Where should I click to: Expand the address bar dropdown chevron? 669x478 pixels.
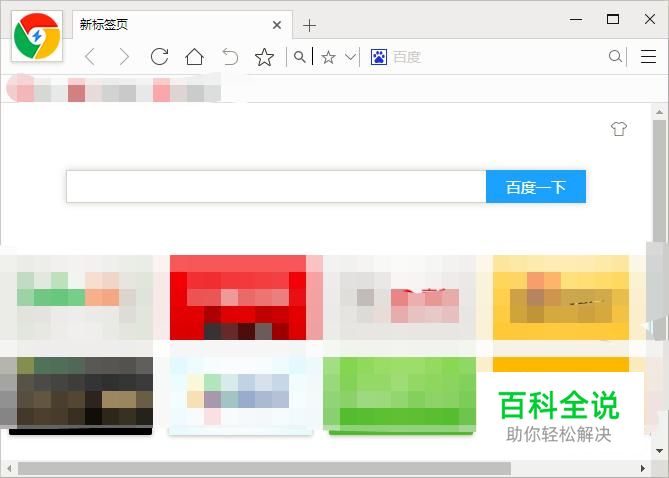pos(350,57)
